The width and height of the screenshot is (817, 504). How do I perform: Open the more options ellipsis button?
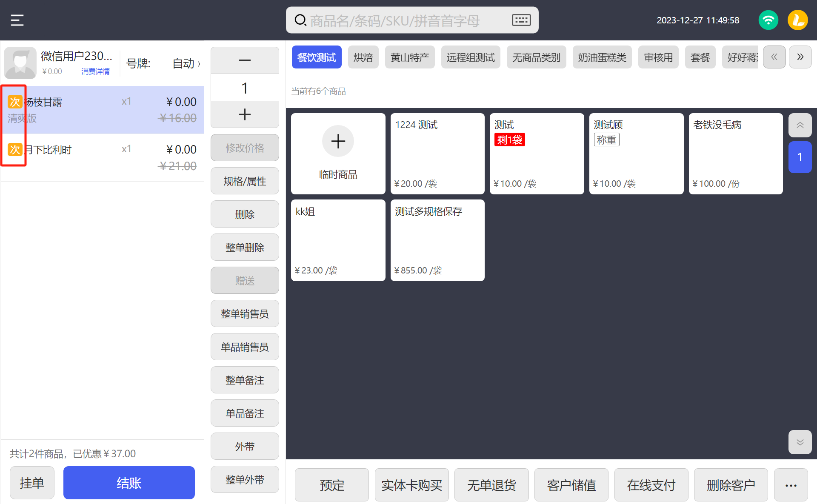[x=791, y=485]
